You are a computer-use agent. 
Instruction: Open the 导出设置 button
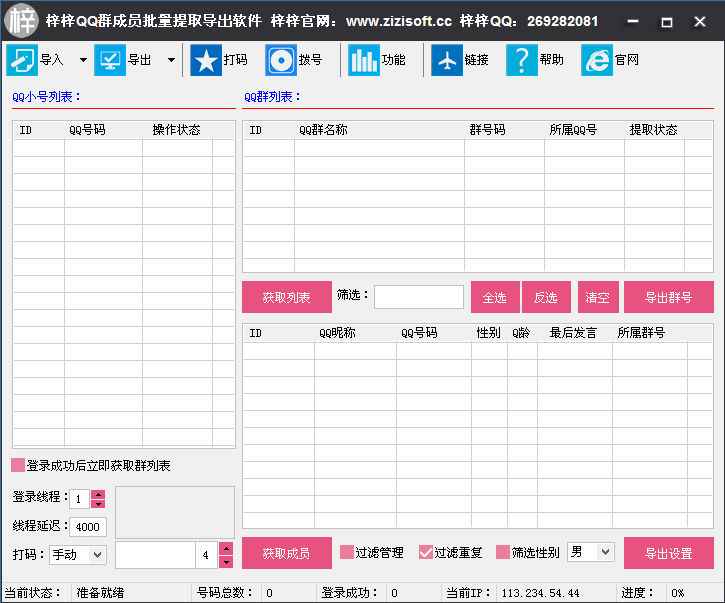pyautogui.click(x=669, y=553)
